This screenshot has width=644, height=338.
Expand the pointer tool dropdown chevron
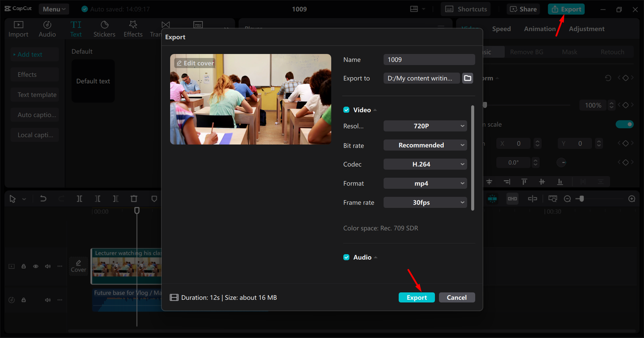tap(24, 199)
